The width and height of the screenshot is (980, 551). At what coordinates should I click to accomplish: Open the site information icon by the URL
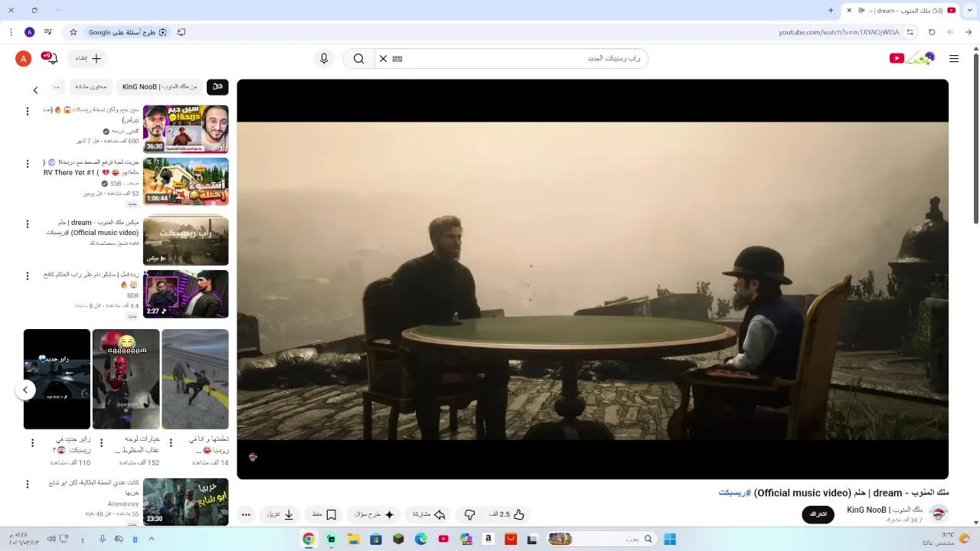pyautogui.click(x=910, y=32)
